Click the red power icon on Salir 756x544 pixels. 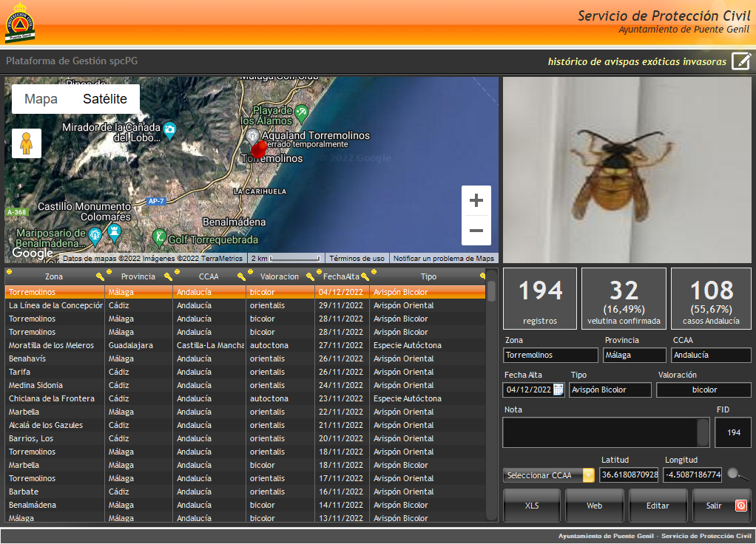pos(741,506)
